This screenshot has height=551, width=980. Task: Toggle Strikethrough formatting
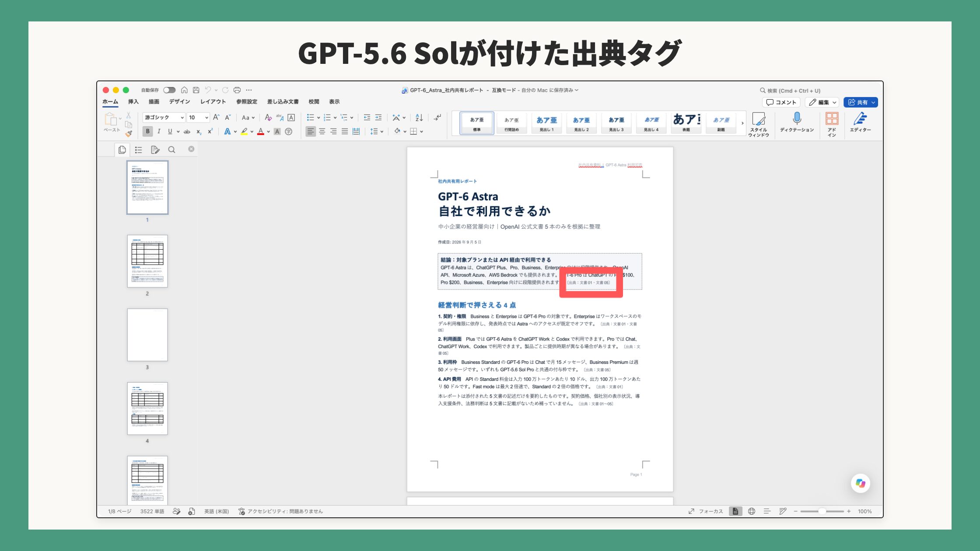click(187, 131)
